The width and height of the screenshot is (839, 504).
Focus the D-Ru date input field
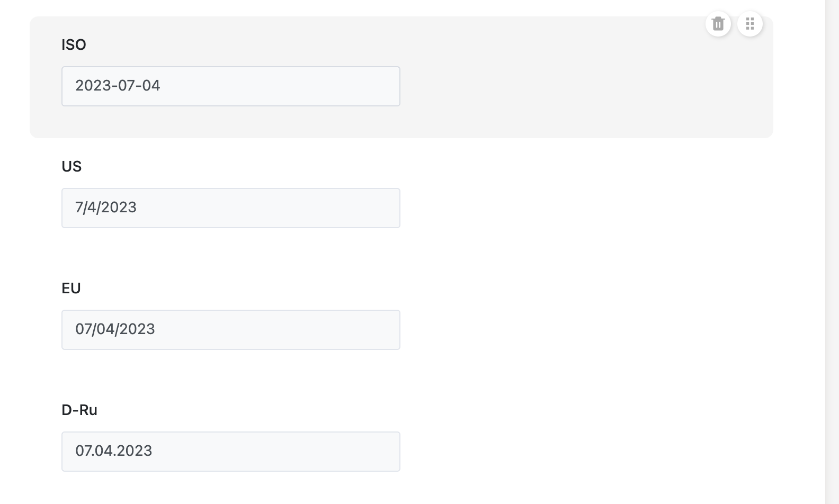(230, 452)
